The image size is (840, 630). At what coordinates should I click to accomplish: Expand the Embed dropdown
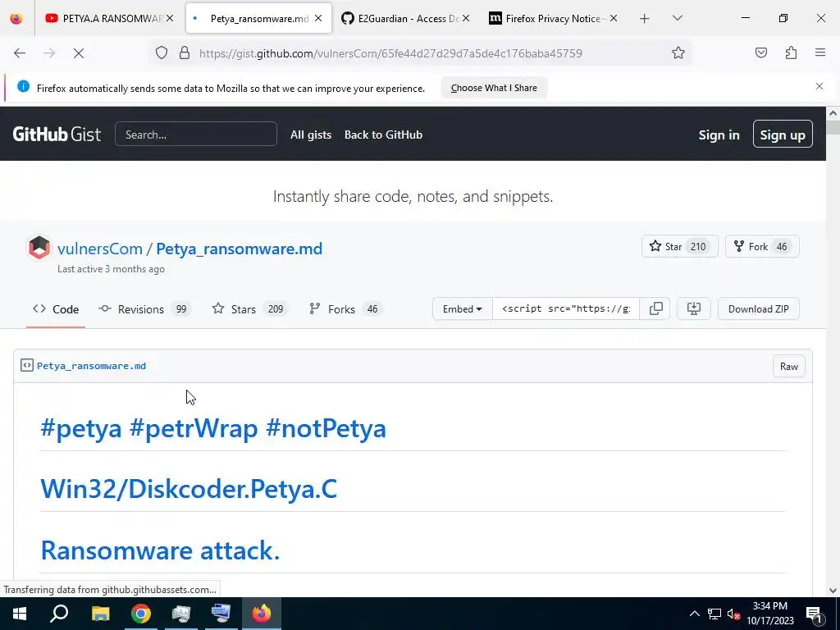tap(463, 308)
